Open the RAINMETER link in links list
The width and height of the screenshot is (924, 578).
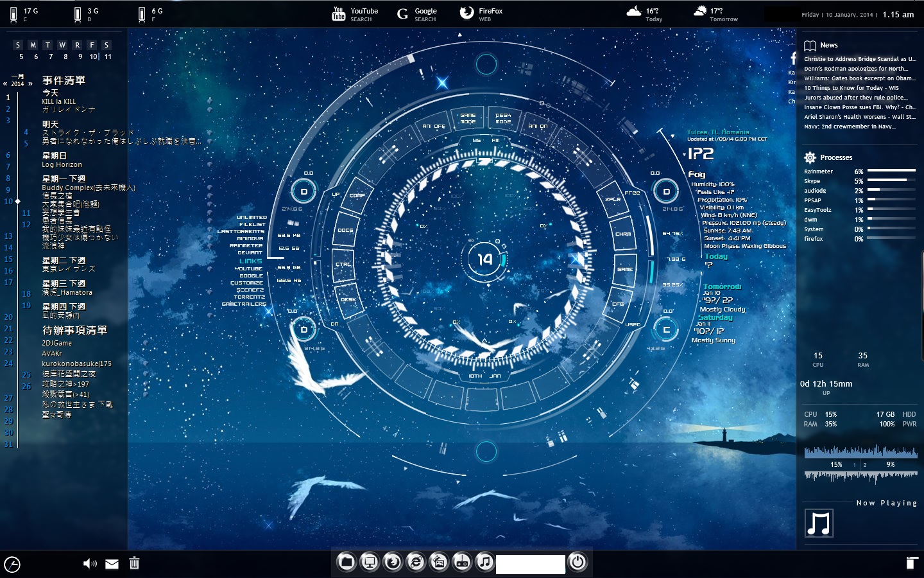point(246,245)
